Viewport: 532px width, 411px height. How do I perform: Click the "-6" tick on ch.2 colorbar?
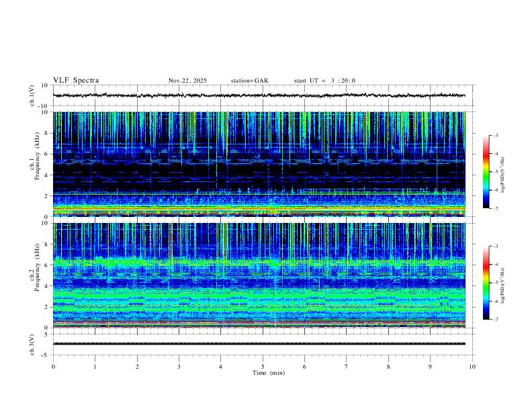pos(495,301)
